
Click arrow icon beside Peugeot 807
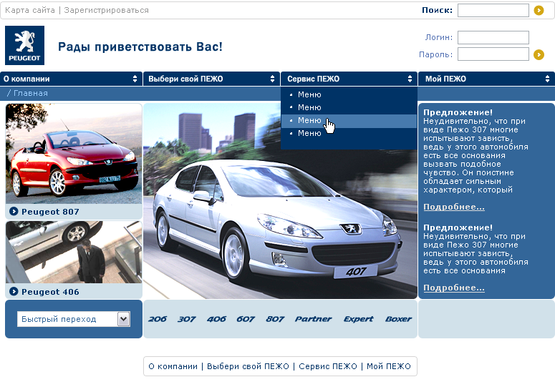pos(14,212)
